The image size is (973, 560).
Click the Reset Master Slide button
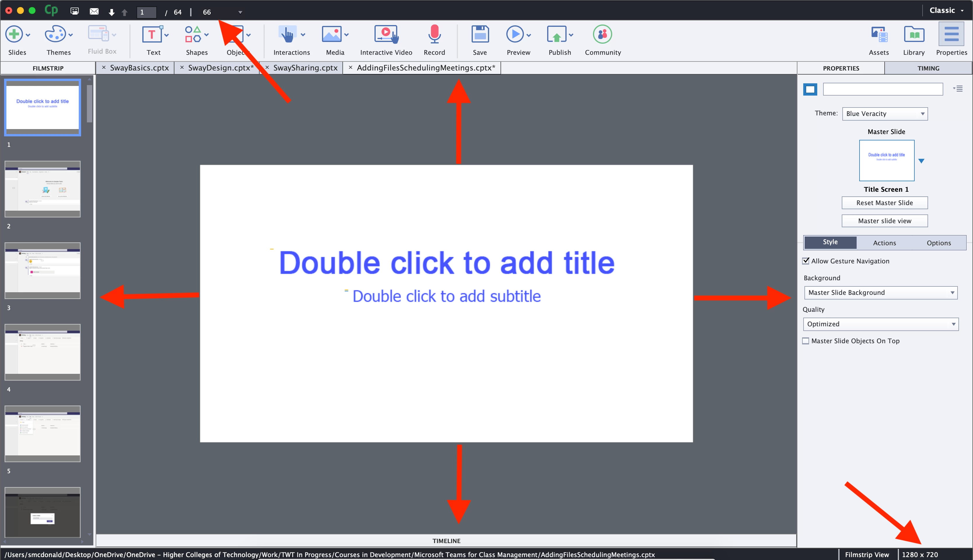(884, 203)
